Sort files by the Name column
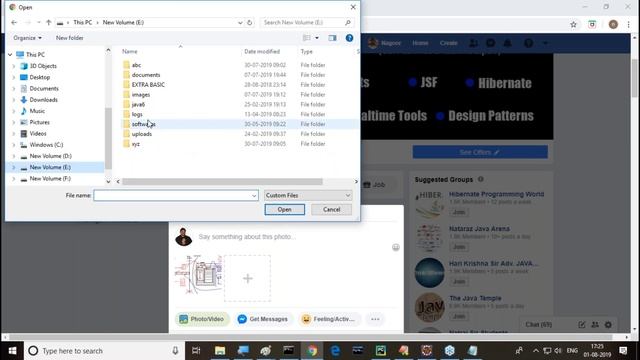Viewport: 640px width, 360px height. [130, 51]
